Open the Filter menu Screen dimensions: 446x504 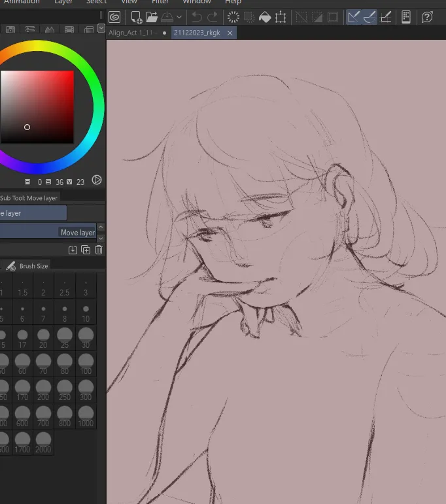(160, 2)
